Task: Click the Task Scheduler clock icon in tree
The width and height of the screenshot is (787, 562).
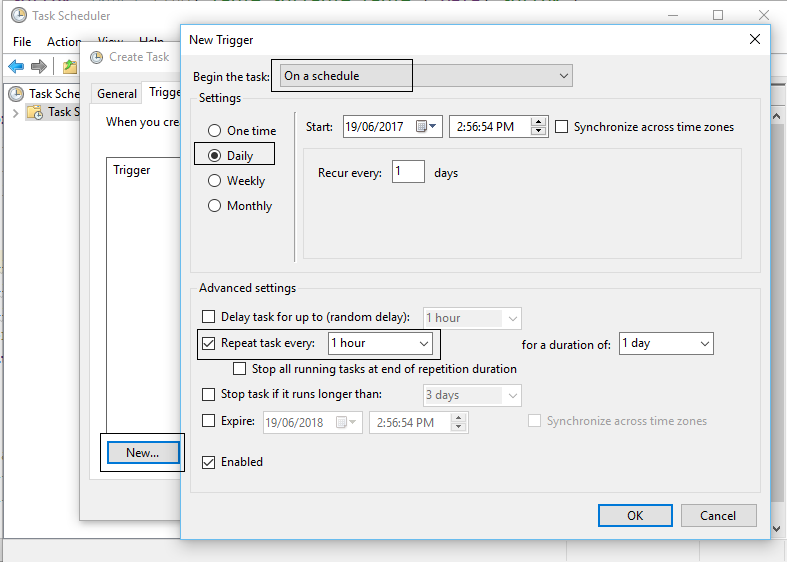Action: click(16, 94)
